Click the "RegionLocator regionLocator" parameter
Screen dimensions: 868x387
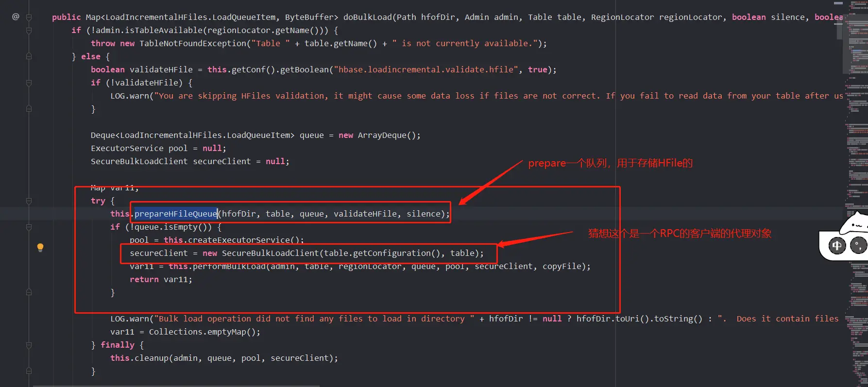(x=657, y=17)
